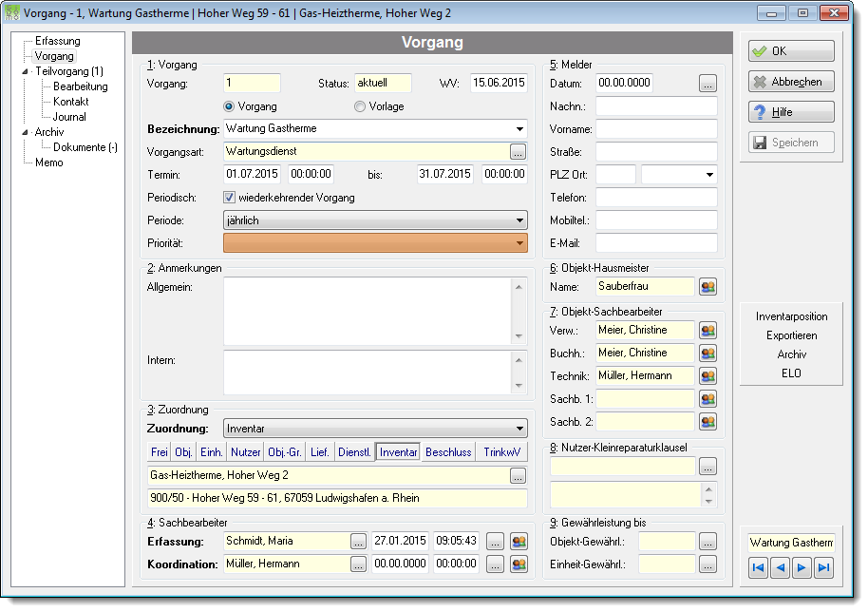868x612 pixels.
Task: Click the people icon beside Sachb. 2
Action: (x=708, y=422)
